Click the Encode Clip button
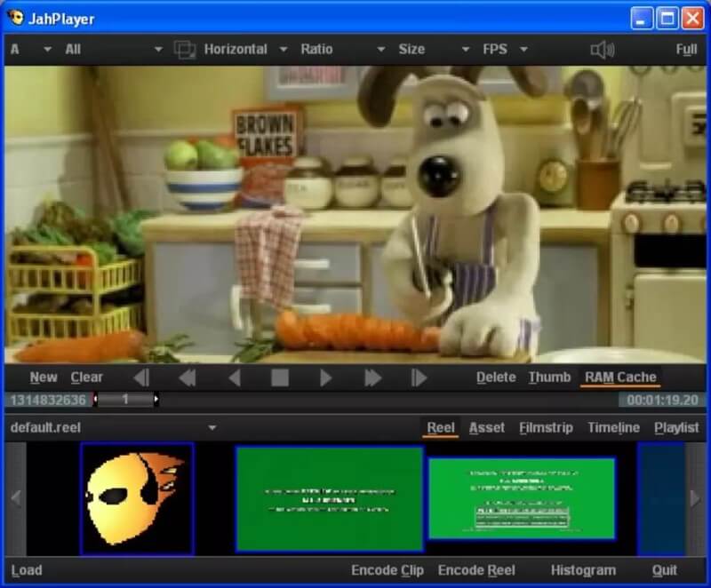Image resolution: width=711 pixels, height=588 pixels. (387, 570)
